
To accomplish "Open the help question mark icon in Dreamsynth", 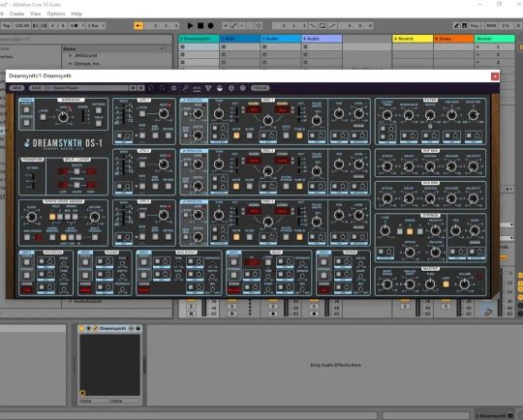I will [x=243, y=88].
